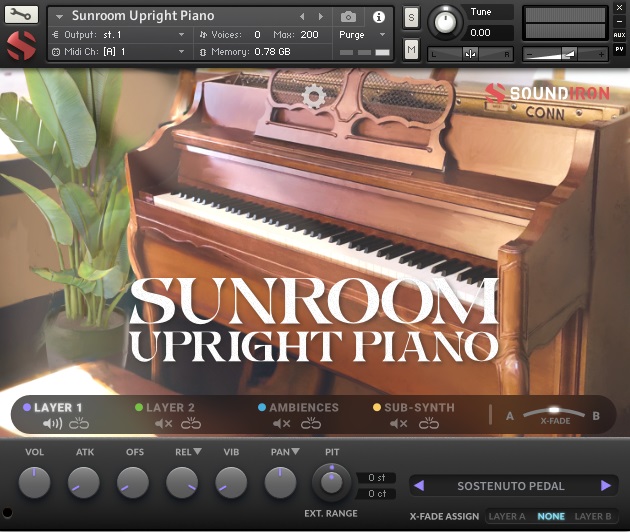Click the ATK knob
Screen dimensions: 630x532
pyautogui.click(x=84, y=483)
